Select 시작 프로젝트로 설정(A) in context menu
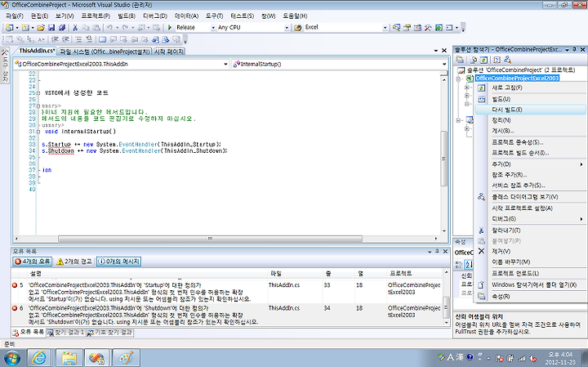The height and width of the screenshot is (367, 588). click(530, 208)
